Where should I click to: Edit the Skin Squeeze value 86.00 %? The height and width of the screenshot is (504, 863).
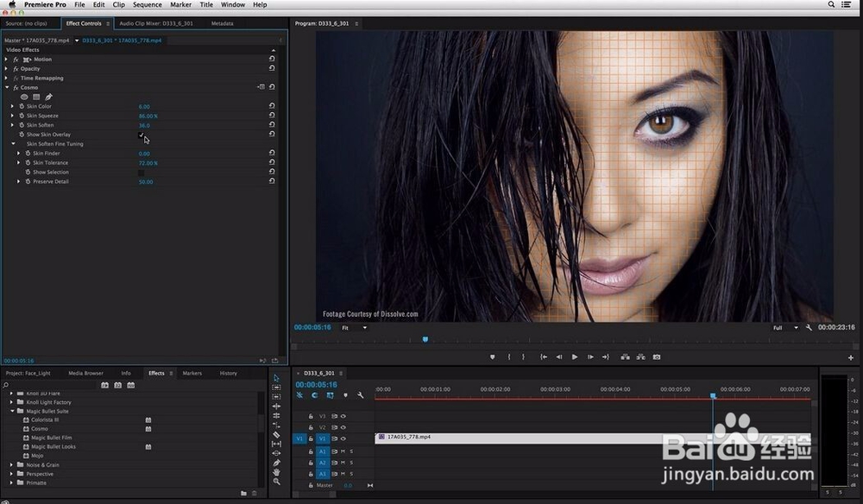148,117
